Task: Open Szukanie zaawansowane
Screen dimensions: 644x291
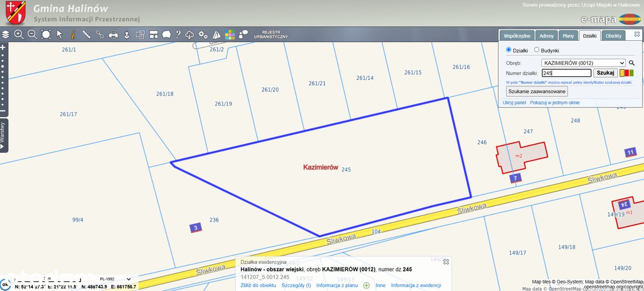Action: pos(537,91)
